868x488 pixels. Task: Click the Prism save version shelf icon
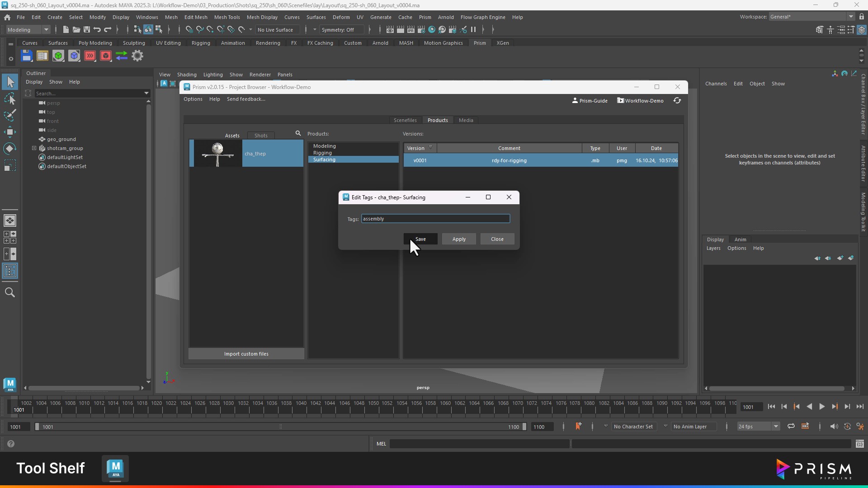(27, 56)
